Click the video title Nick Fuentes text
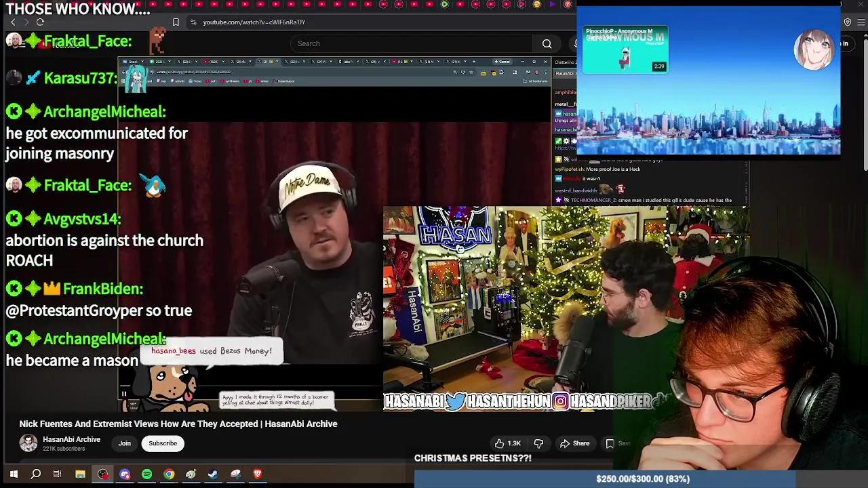Viewport: 868px width, 488px height. [178, 424]
